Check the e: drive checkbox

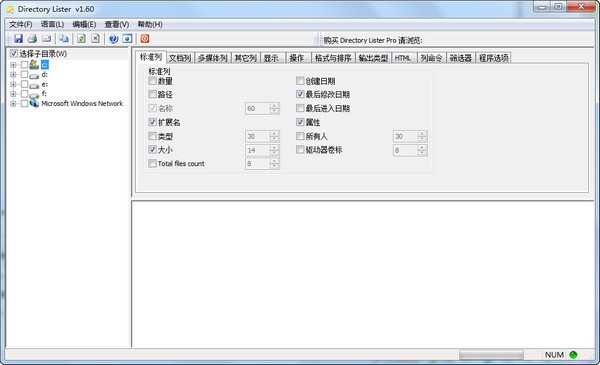(24, 84)
